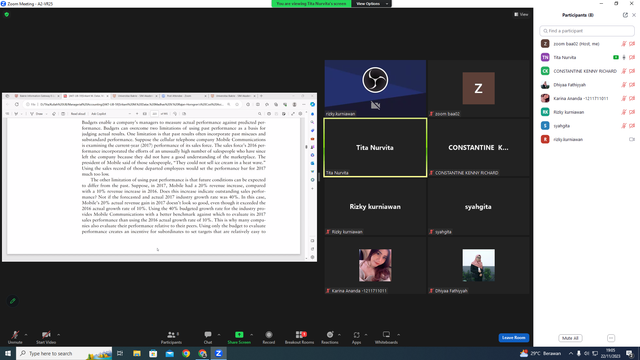Viewport: 640px width, 360px height.
Task: Open the more options button beside Mute All
Action: coord(611,338)
